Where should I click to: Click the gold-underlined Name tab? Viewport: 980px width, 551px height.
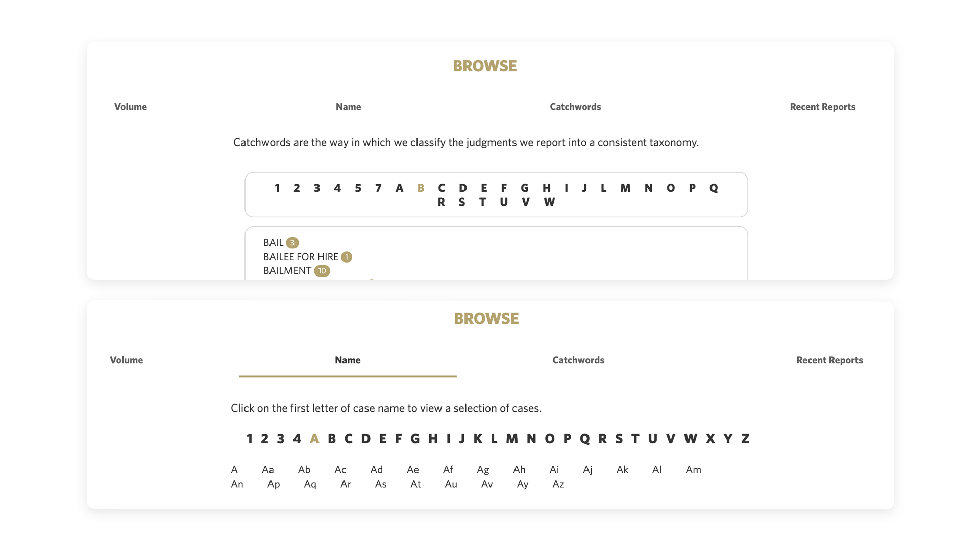(x=348, y=360)
